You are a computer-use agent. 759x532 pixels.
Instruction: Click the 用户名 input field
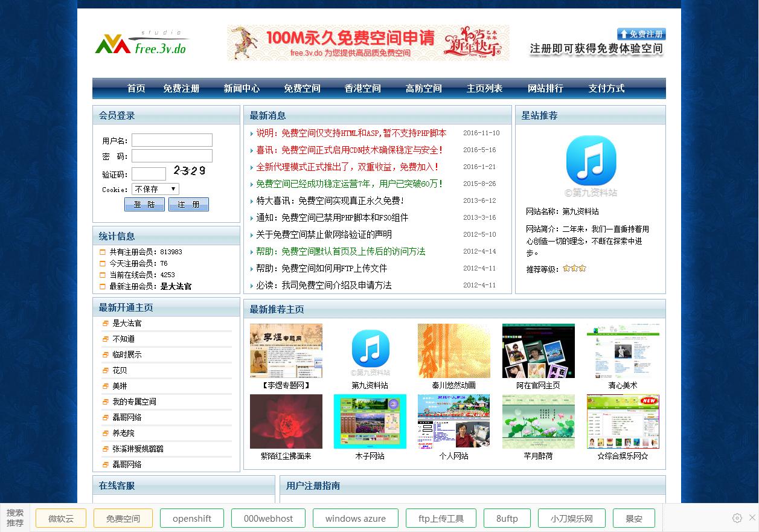click(x=171, y=139)
